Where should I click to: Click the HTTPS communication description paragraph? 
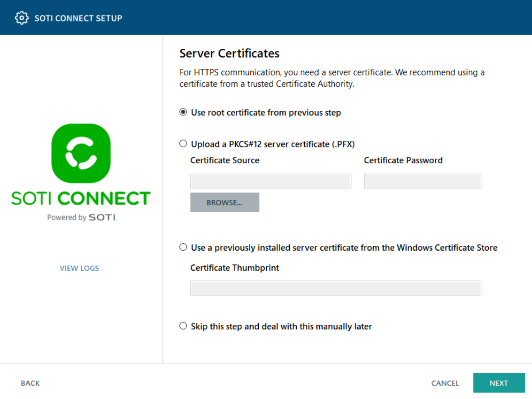tap(332, 78)
